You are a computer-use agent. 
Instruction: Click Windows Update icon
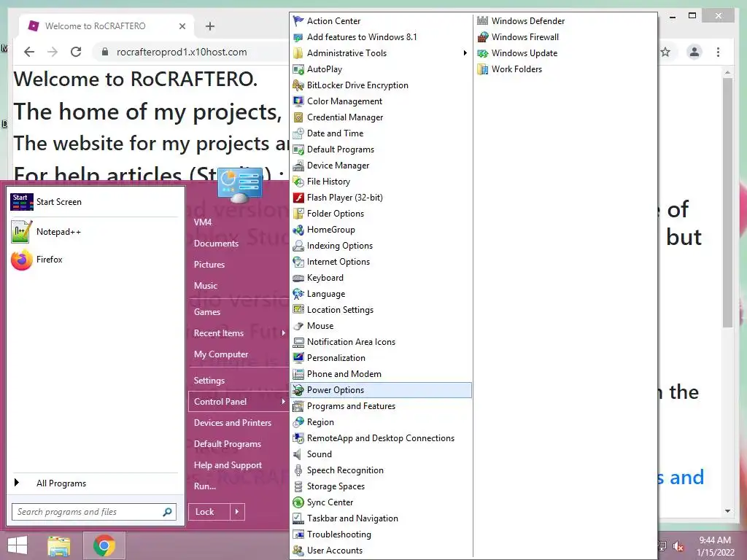[x=483, y=52]
